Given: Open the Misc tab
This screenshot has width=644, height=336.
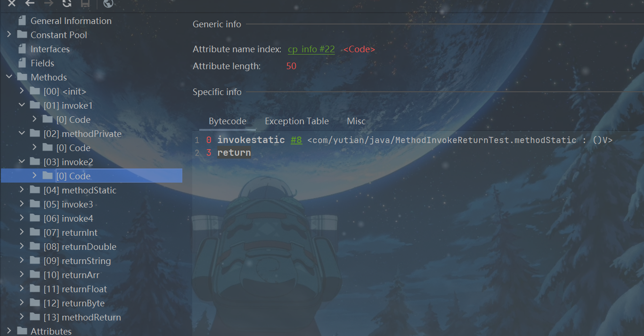Looking at the screenshot, I should [356, 121].
